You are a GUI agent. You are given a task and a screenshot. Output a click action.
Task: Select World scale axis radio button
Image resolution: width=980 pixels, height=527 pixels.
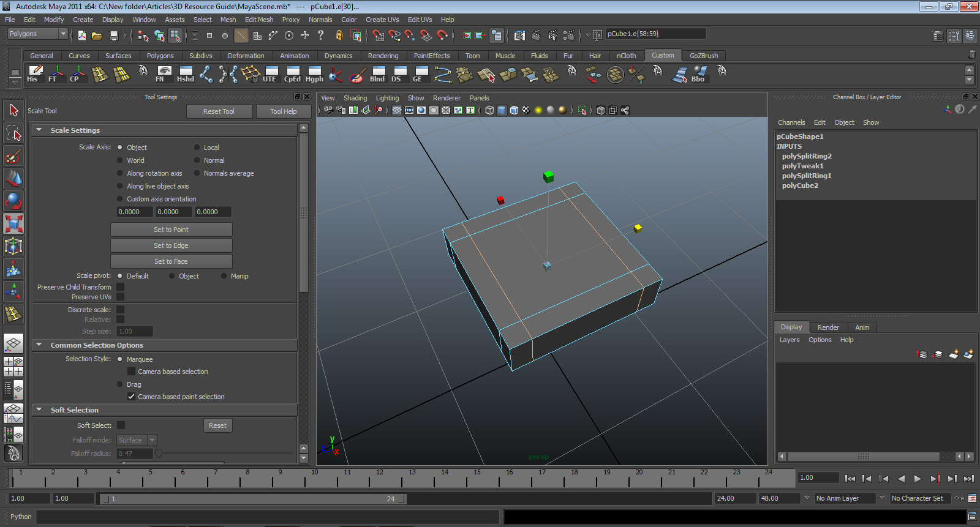coord(120,160)
